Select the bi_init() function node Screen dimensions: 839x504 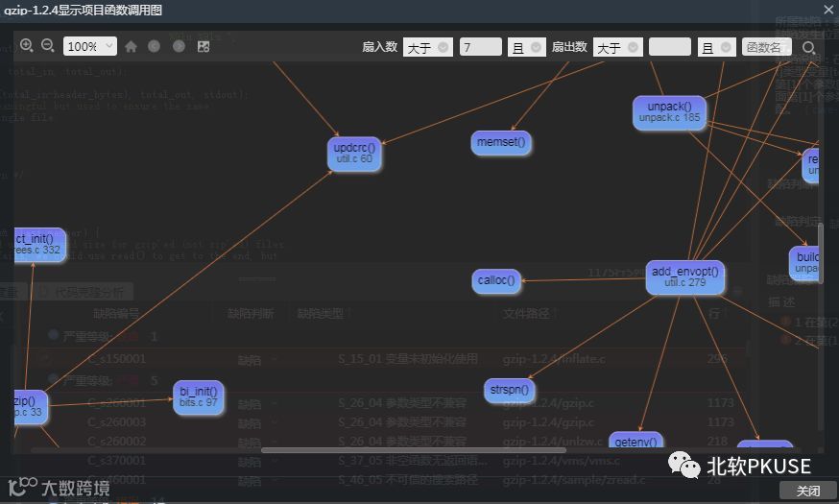click(x=198, y=397)
